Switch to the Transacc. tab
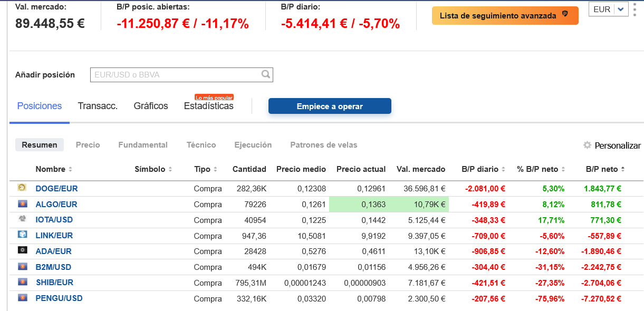 [x=98, y=106]
